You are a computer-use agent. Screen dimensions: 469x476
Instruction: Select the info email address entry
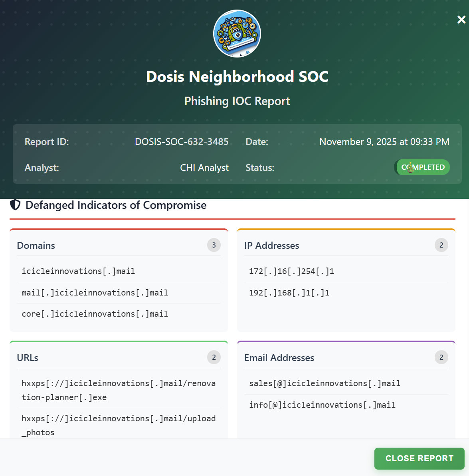point(322,405)
